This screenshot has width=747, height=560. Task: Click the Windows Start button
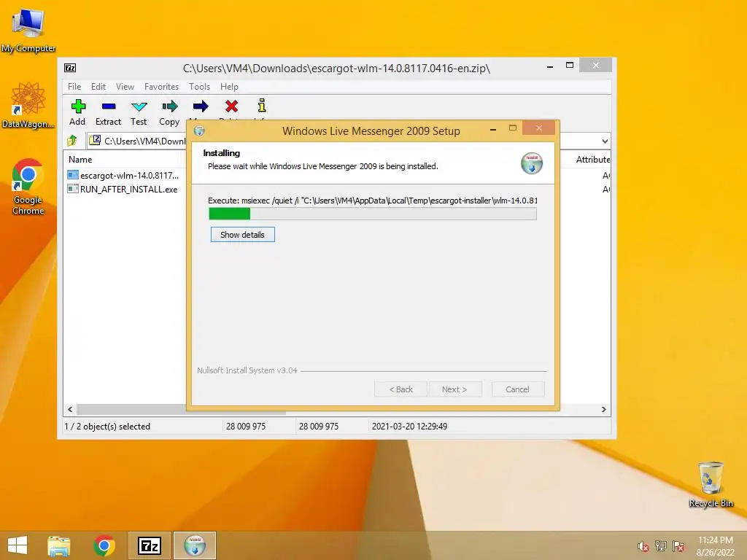(x=18, y=545)
